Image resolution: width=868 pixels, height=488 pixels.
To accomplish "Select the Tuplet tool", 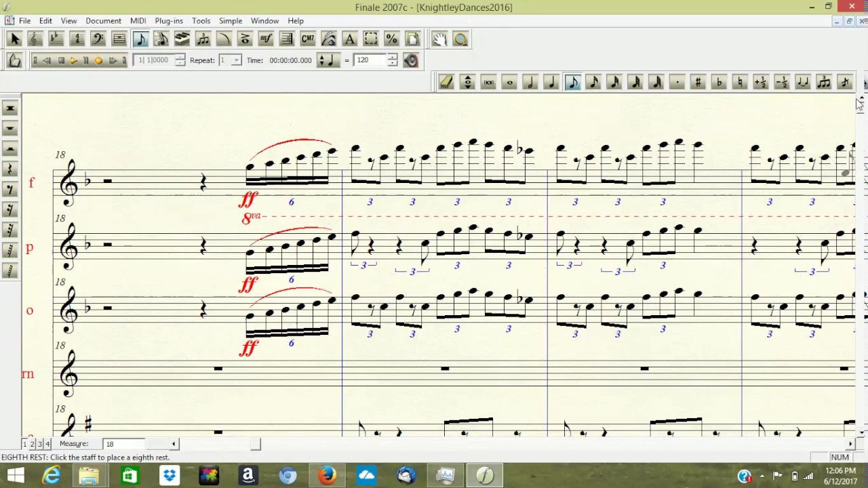I will click(x=203, y=39).
